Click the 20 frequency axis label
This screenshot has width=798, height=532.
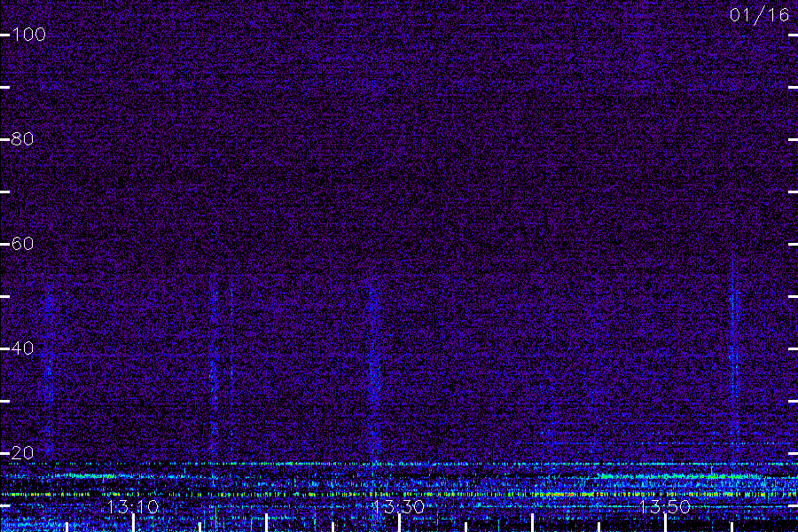click(22, 452)
